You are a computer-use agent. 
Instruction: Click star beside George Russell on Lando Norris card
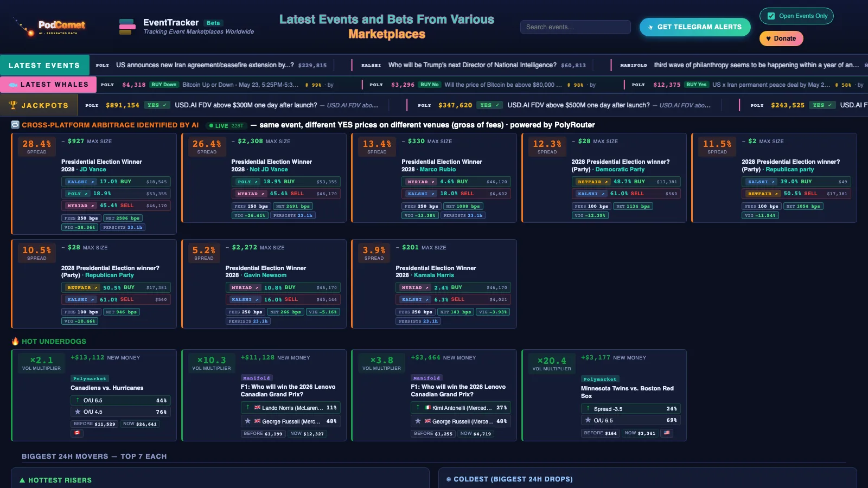(248, 421)
